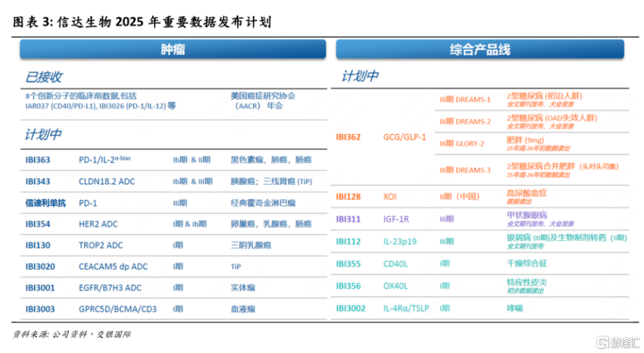Click 特应性皮炎 indication text

tap(527, 283)
